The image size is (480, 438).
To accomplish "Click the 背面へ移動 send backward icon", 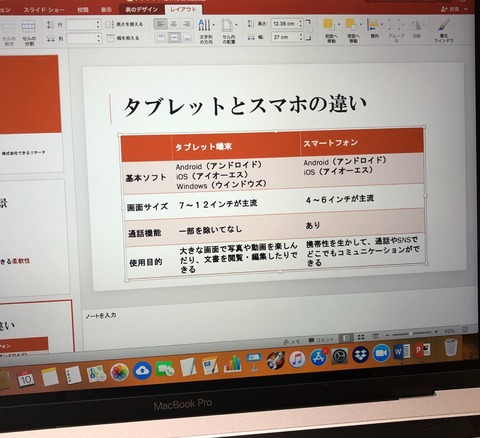I will (351, 25).
